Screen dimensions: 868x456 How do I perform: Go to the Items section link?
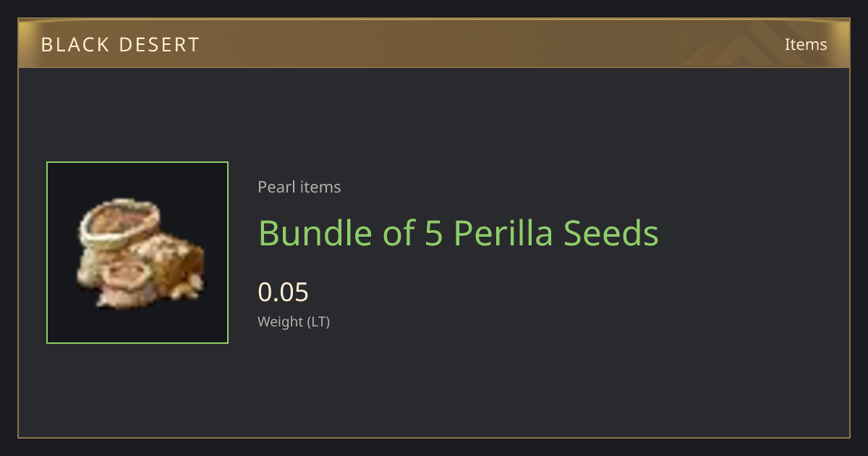pyautogui.click(x=806, y=44)
